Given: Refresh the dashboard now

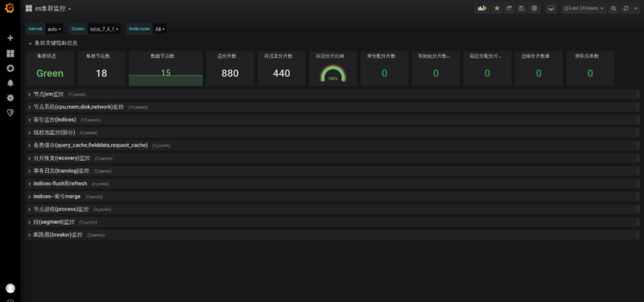Looking at the screenshot, I should coord(626,8).
